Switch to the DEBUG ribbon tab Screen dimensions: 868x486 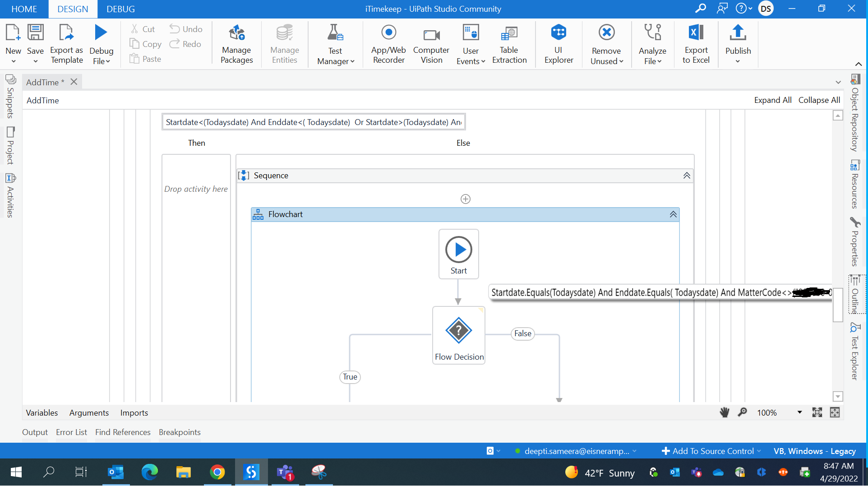[120, 9]
